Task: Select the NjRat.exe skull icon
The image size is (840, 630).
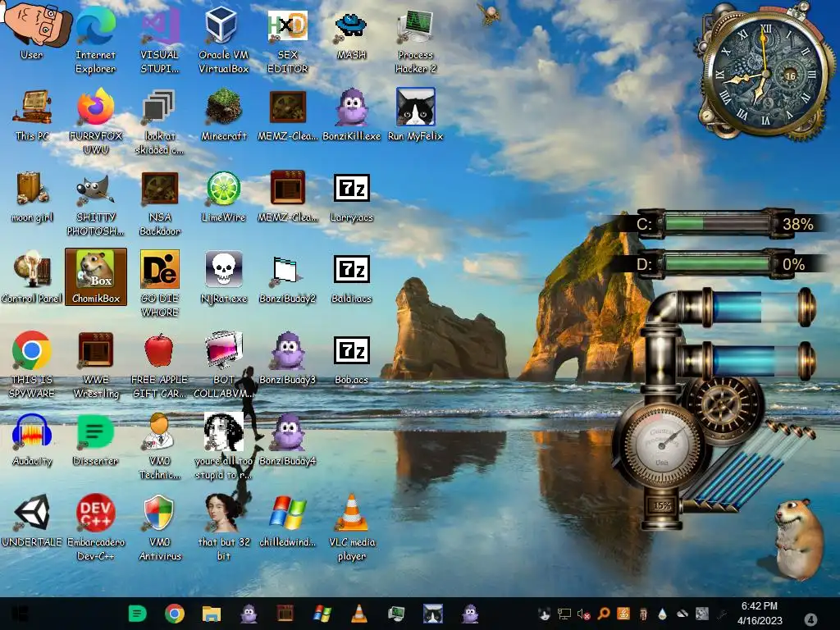Action: (x=223, y=277)
